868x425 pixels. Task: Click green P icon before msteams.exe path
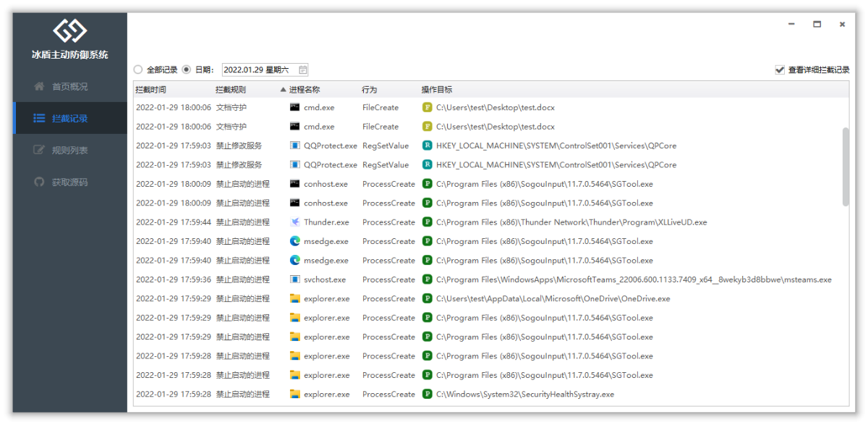(427, 279)
